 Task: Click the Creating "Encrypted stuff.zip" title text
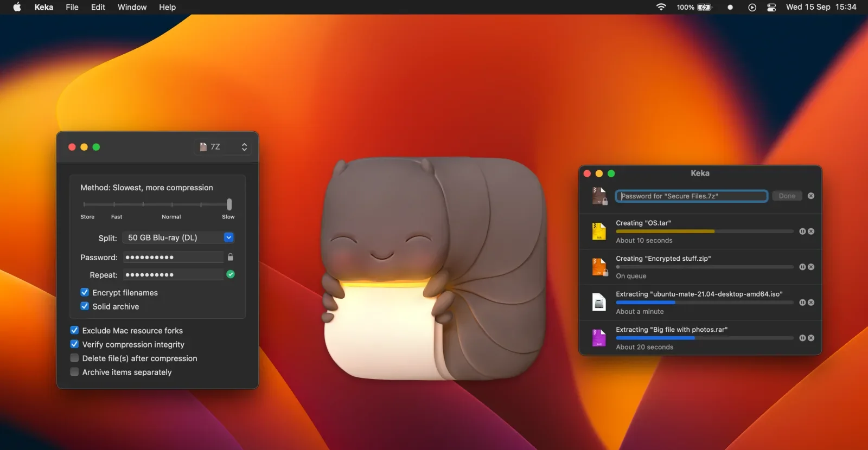click(663, 259)
